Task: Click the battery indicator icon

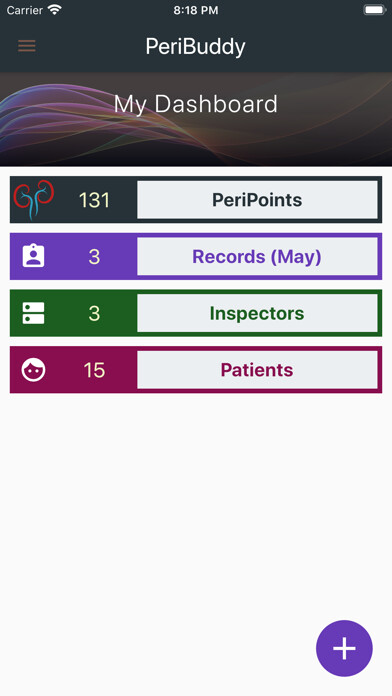Action: tap(375, 10)
